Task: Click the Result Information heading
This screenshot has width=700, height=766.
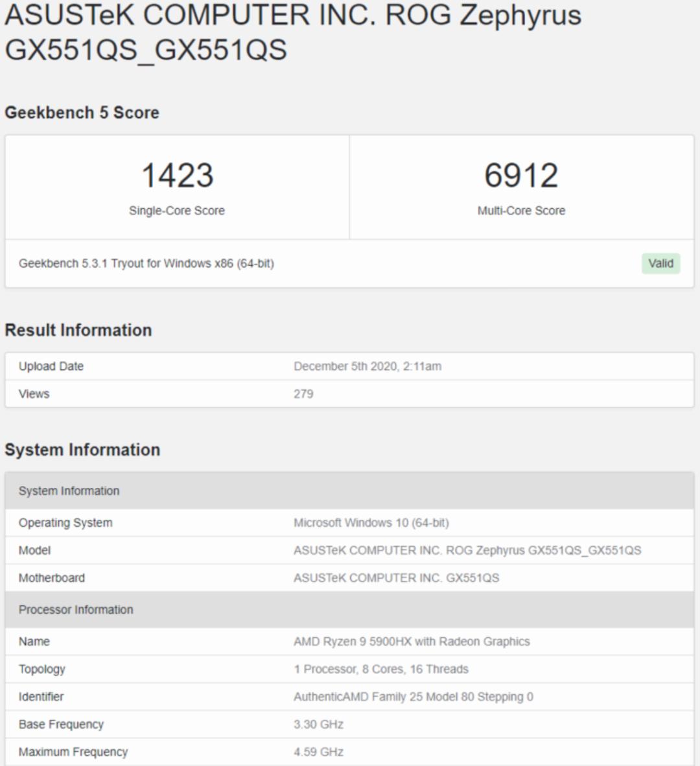Action: coord(78,330)
